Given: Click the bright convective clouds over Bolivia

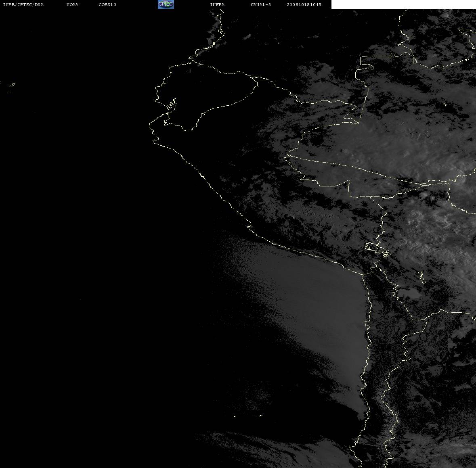Looking at the screenshot, I should pyautogui.click(x=425, y=218).
